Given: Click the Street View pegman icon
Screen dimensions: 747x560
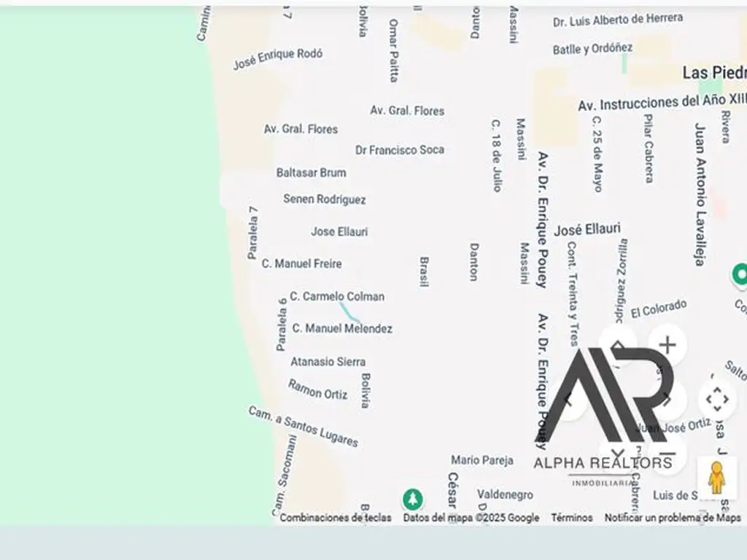Looking at the screenshot, I should tap(716, 478).
